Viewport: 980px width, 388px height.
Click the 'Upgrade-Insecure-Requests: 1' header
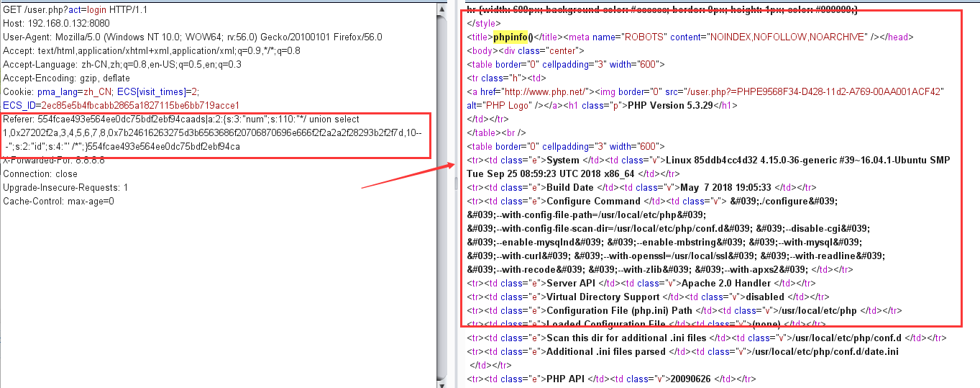pos(65,188)
